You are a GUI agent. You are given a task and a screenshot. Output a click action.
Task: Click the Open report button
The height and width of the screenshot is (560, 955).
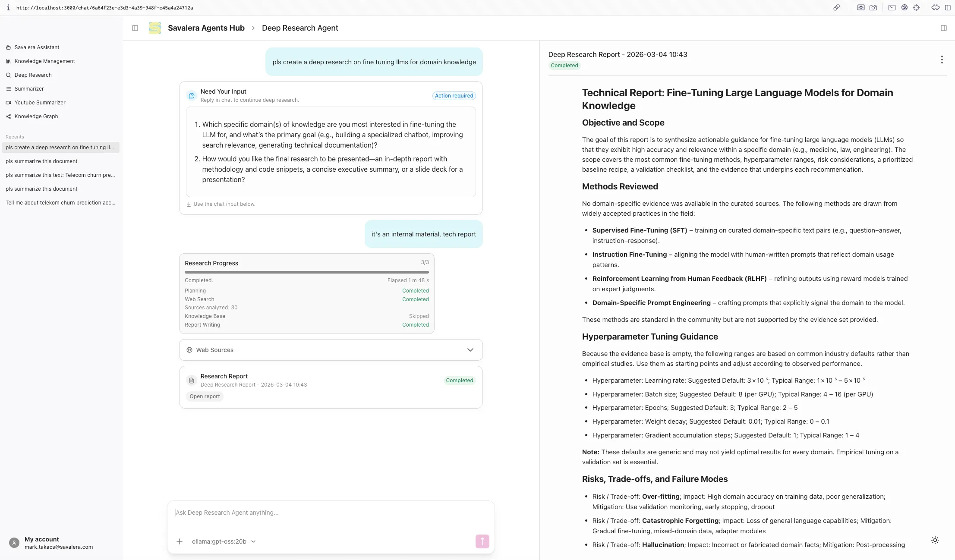(x=205, y=396)
